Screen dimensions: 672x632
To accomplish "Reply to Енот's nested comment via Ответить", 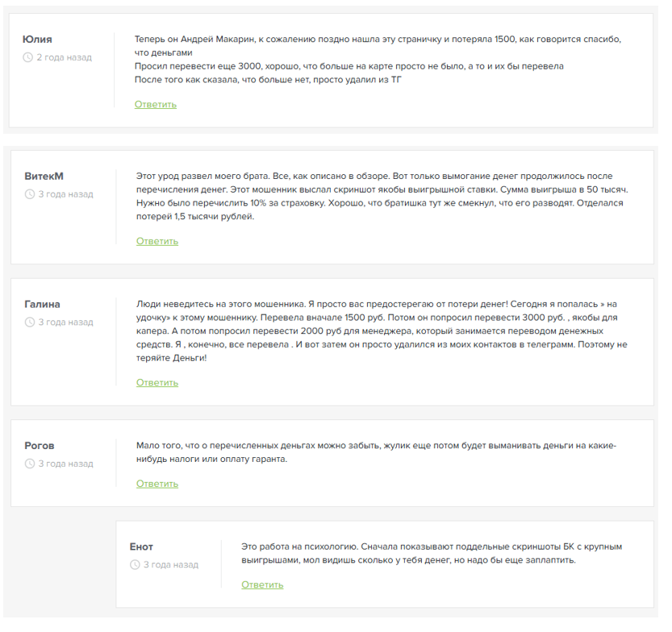I will (x=262, y=585).
